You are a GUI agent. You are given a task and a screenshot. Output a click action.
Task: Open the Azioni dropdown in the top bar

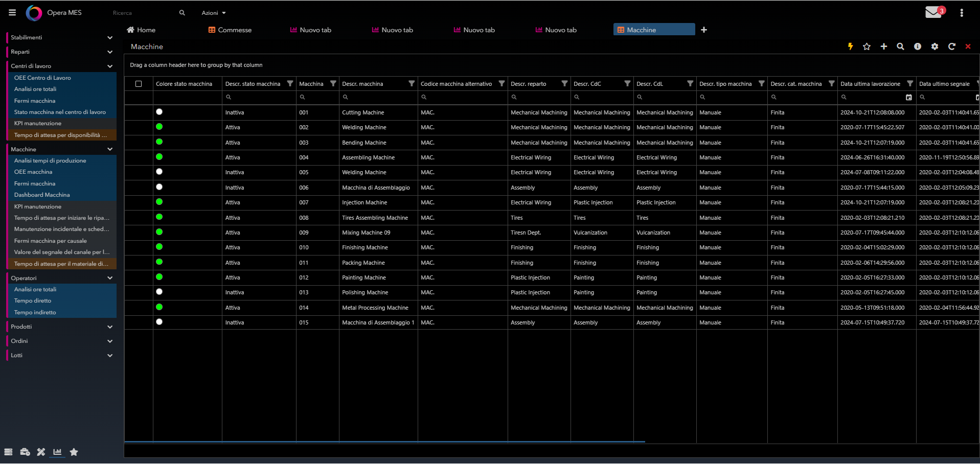pyautogui.click(x=214, y=13)
